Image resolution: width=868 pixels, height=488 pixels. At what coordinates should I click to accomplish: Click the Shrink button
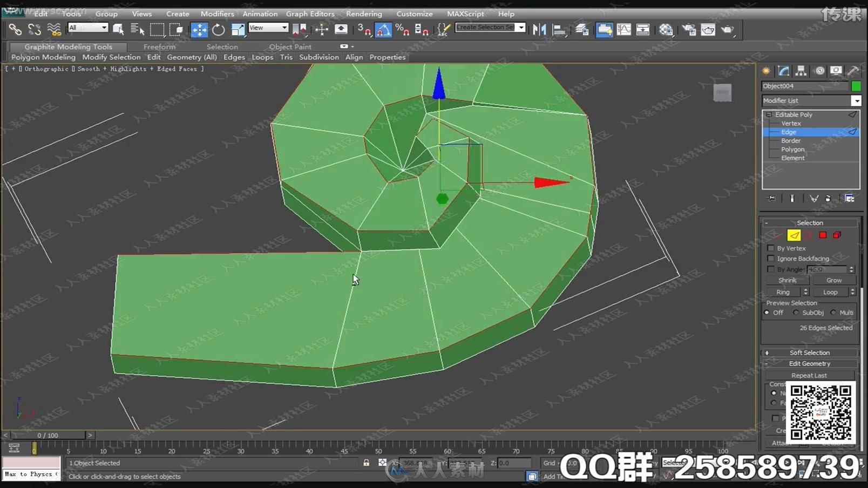pos(787,280)
